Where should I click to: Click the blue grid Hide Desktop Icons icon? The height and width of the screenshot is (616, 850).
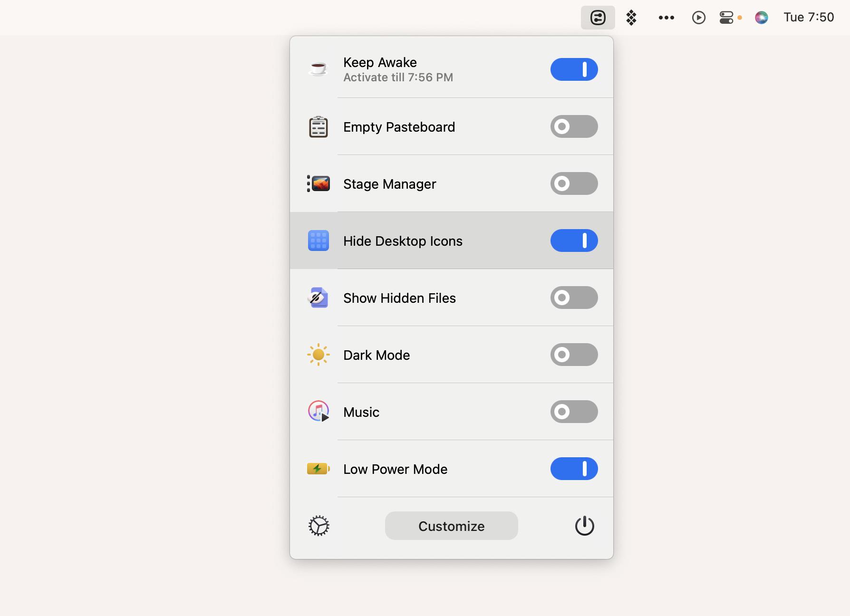(319, 241)
